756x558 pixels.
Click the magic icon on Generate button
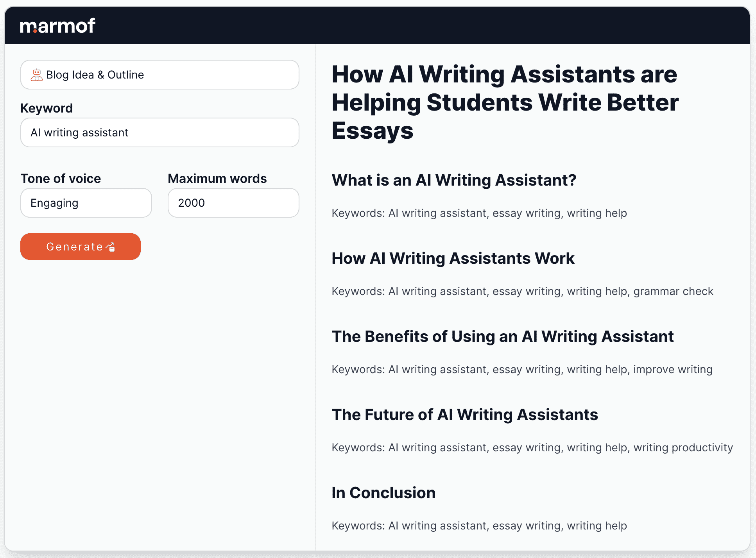coord(110,247)
